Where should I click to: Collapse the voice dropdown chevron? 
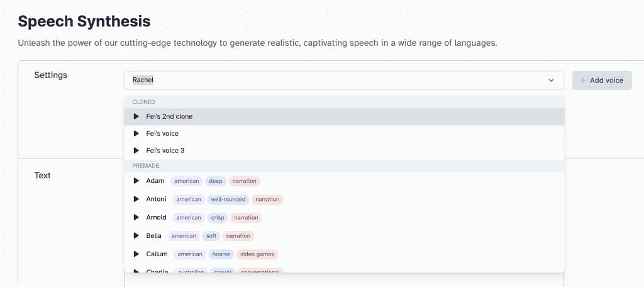click(x=552, y=80)
